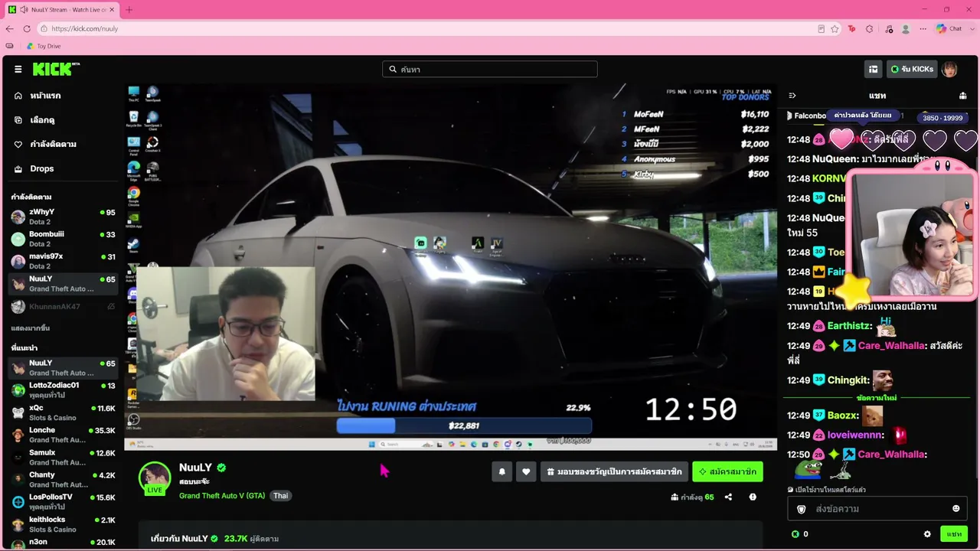This screenshot has height=551, width=980.
Task: Open Samulx recommended channel
Action: click(x=63, y=457)
